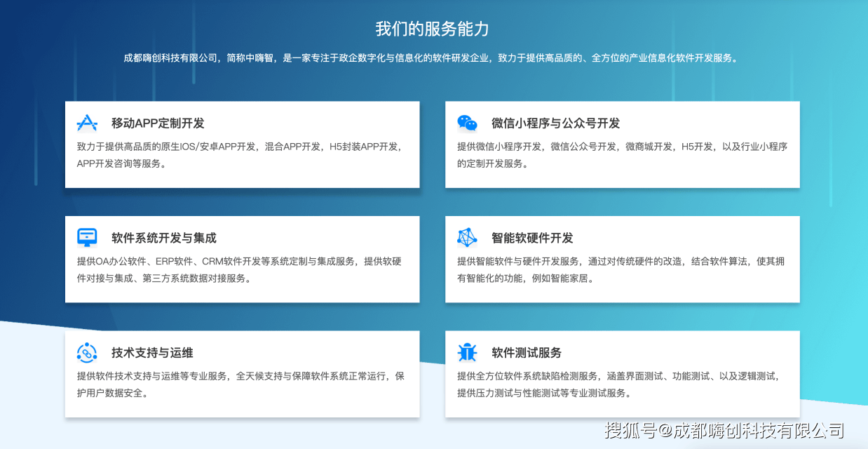Select the software system integration monitor icon

click(x=86, y=237)
